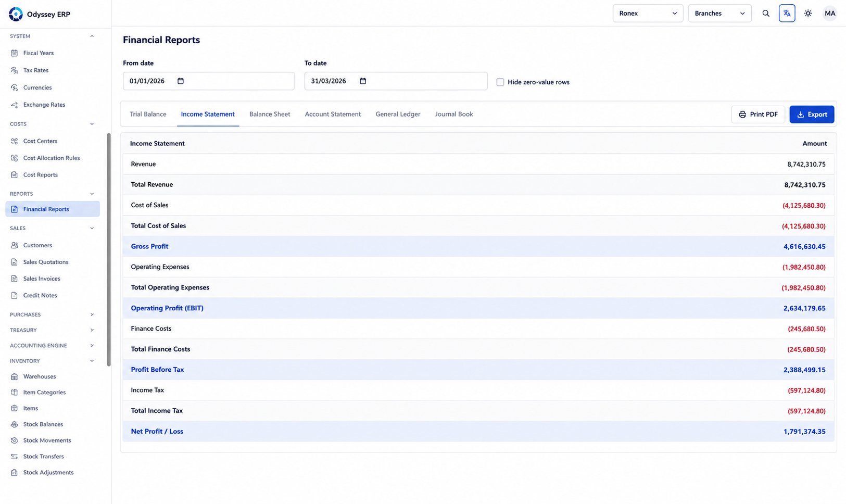
Task: Enable the Hide zero-value rows checkbox
Action: point(500,82)
